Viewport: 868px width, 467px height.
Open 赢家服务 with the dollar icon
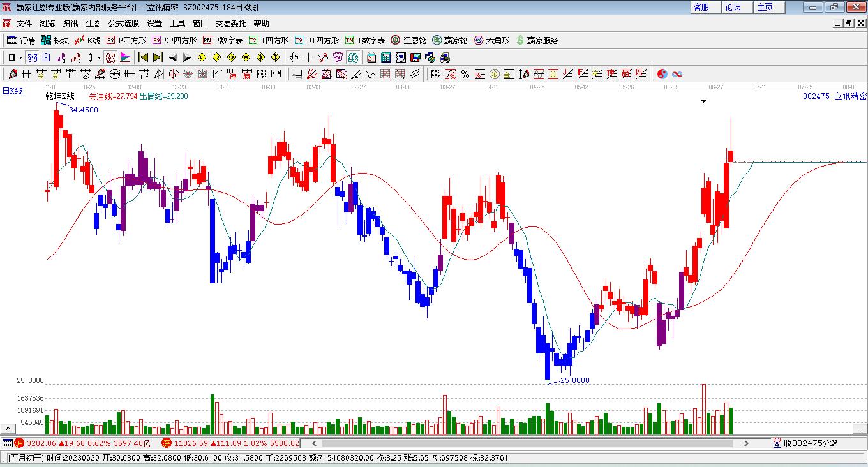click(537, 40)
